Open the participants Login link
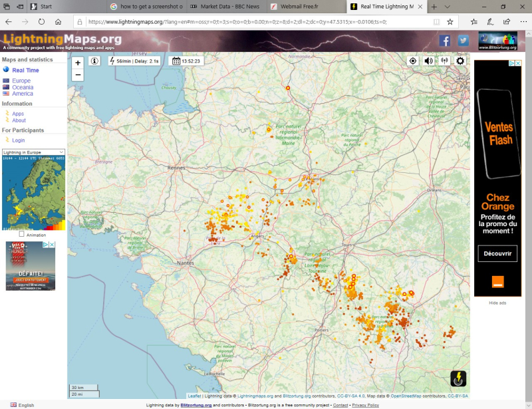The image size is (532, 409). pos(19,140)
